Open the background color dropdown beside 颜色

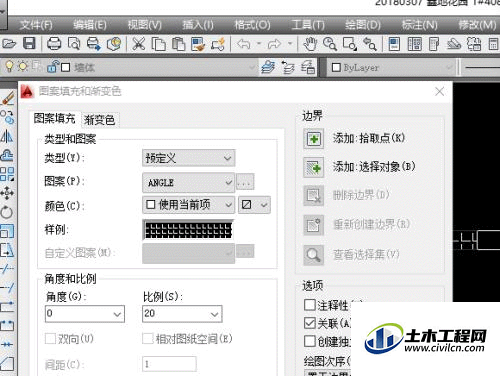pyautogui.click(x=255, y=205)
